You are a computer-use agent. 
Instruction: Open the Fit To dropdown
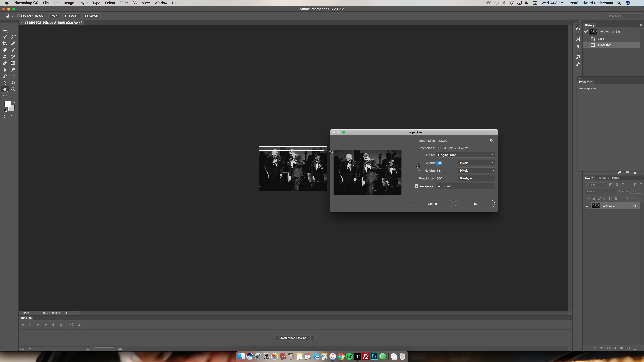point(466,155)
